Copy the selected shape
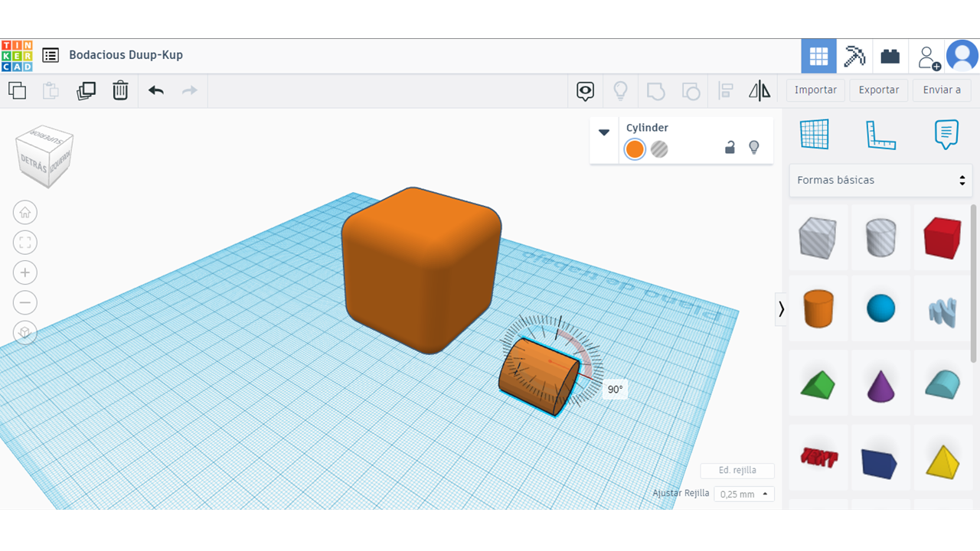980x551 pixels. click(17, 90)
